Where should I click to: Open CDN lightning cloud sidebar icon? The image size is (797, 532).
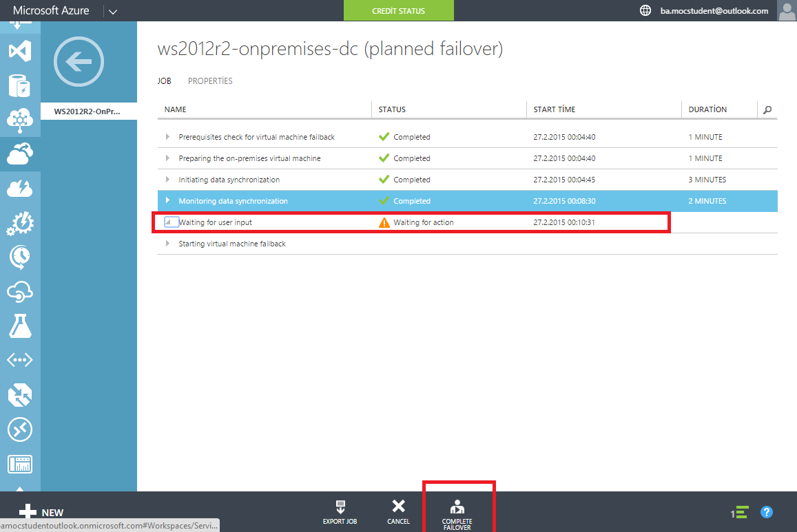click(x=20, y=189)
